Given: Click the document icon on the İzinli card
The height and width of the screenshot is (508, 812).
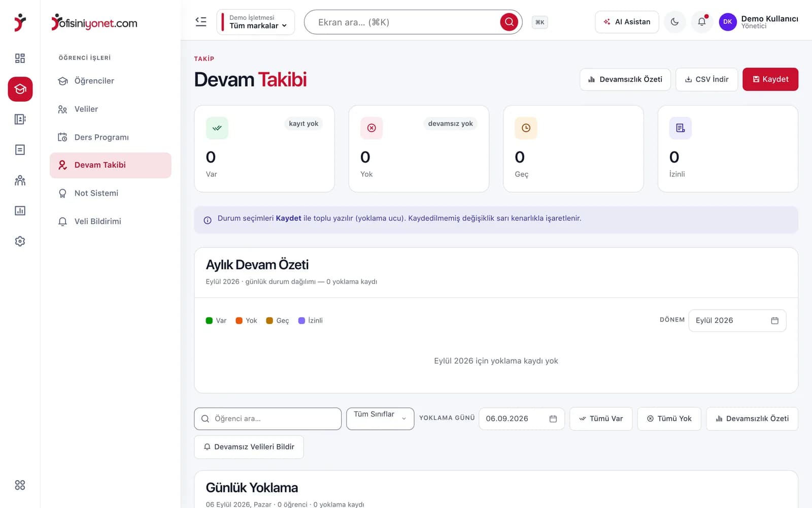Looking at the screenshot, I should (680, 128).
